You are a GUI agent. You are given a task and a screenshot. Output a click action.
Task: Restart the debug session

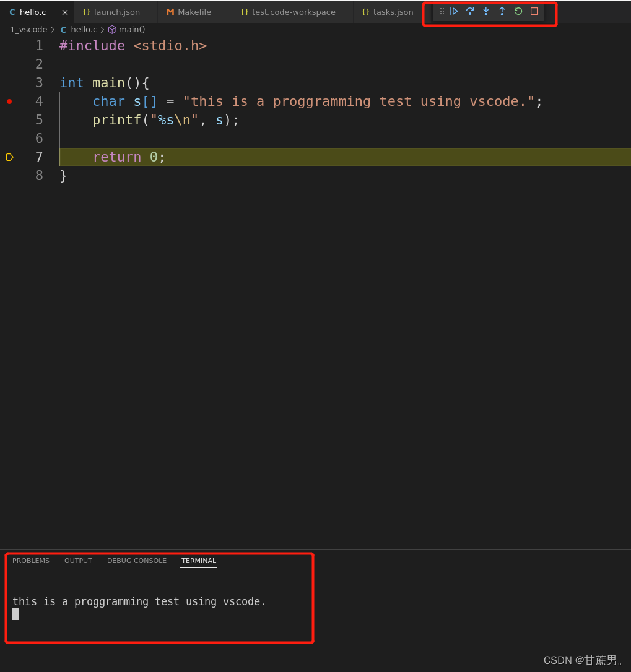point(518,12)
